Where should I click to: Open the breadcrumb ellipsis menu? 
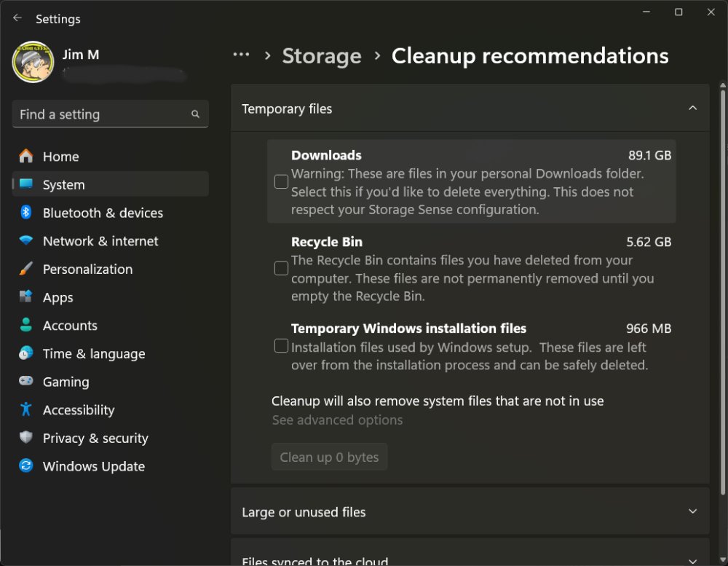point(241,55)
